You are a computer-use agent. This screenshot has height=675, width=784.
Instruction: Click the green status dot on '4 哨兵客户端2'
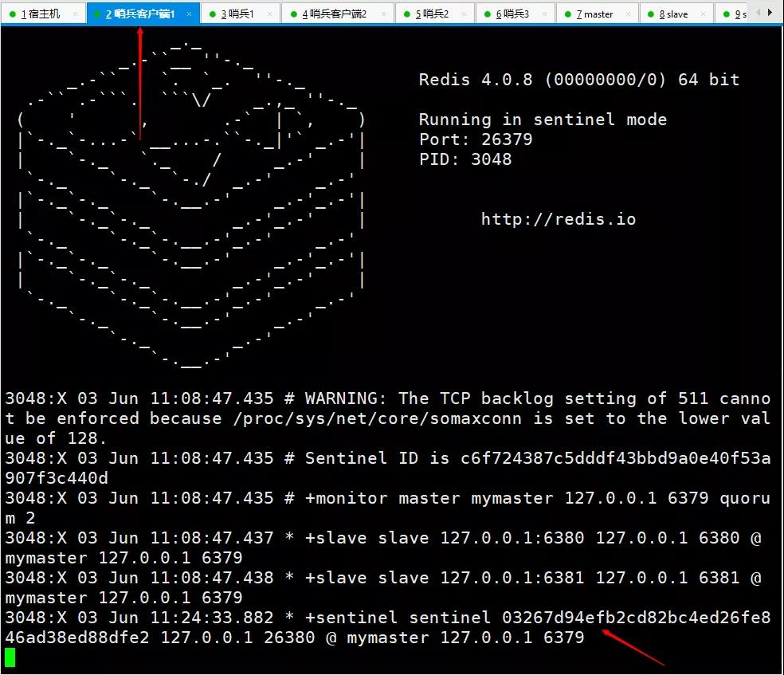[x=293, y=14]
